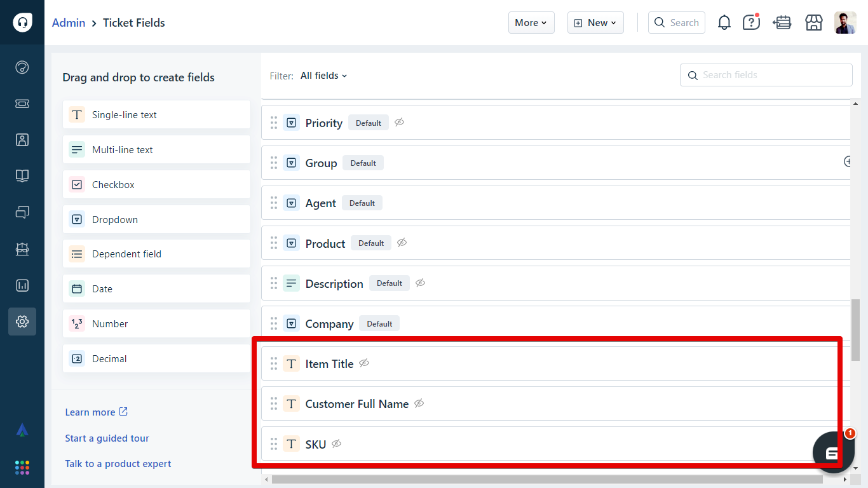
Task: Click the Default badge on Priority
Action: coord(369,123)
